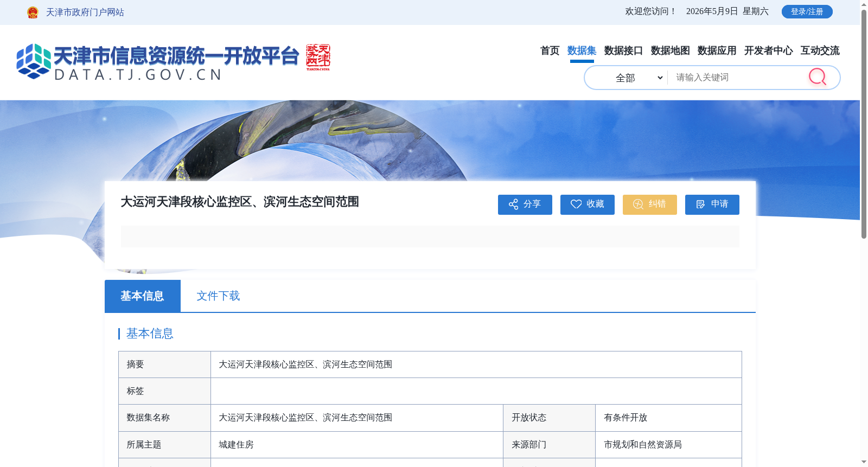
Task: Switch to the 文件下载 tab
Action: [218, 296]
